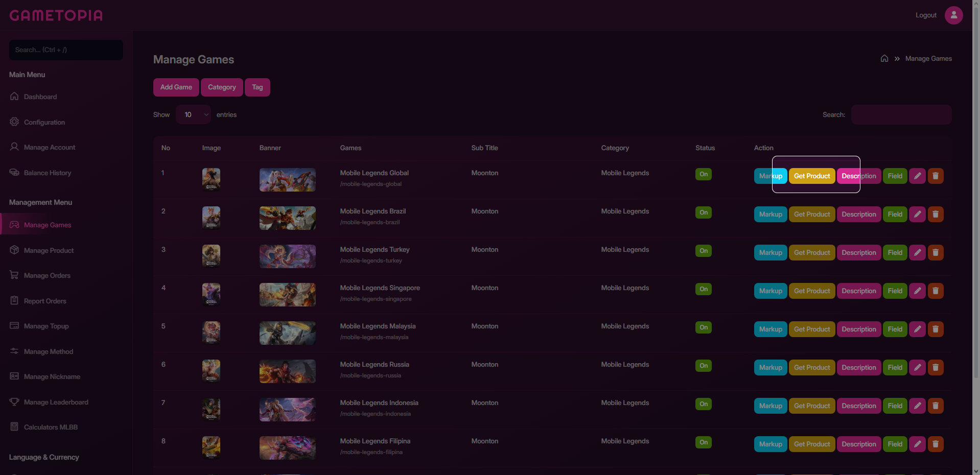Screen dimensions: 980x475
Task: Open the user profile avatar icon
Action: (x=953, y=15)
